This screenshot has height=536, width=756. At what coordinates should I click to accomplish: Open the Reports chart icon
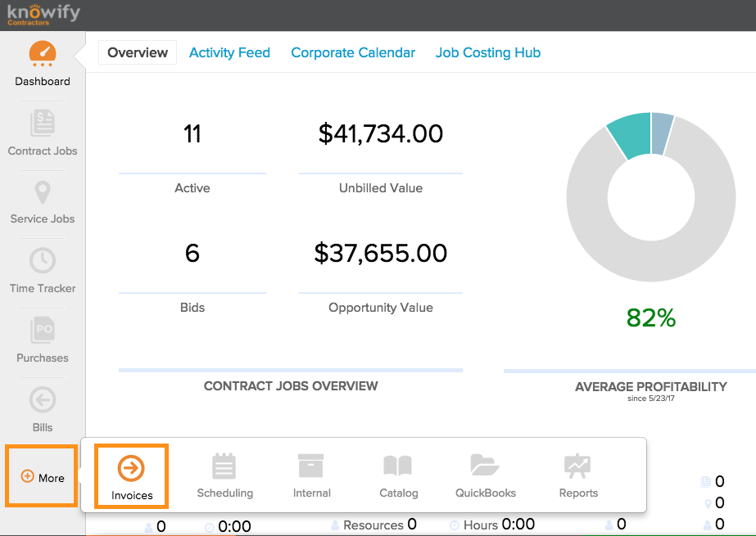pyautogui.click(x=577, y=466)
